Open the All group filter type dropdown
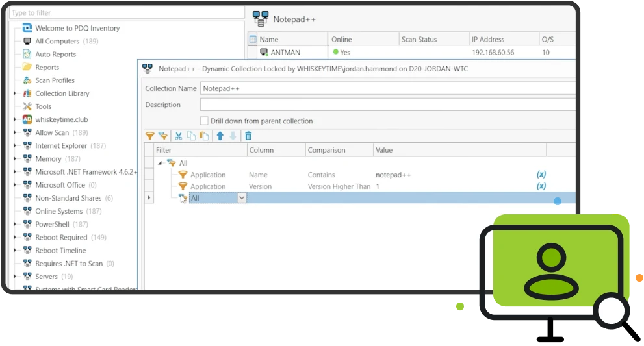The height and width of the screenshot is (346, 644). (x=242, y=198)
